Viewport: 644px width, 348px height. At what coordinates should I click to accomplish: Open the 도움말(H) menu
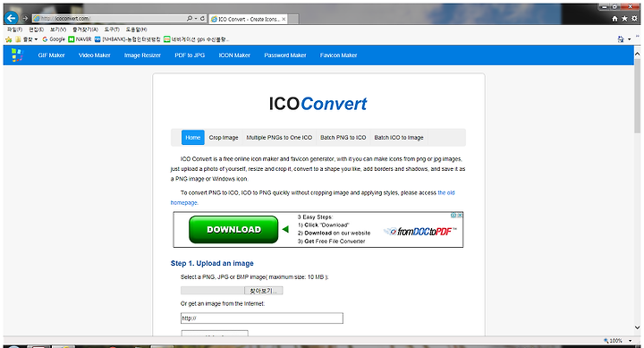[x=136, y=30]
